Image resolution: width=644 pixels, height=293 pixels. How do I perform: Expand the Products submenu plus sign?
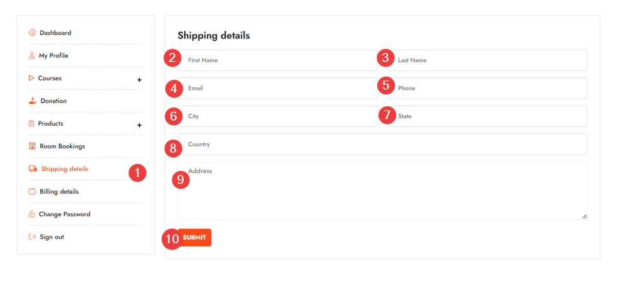(x=140, y=125)
